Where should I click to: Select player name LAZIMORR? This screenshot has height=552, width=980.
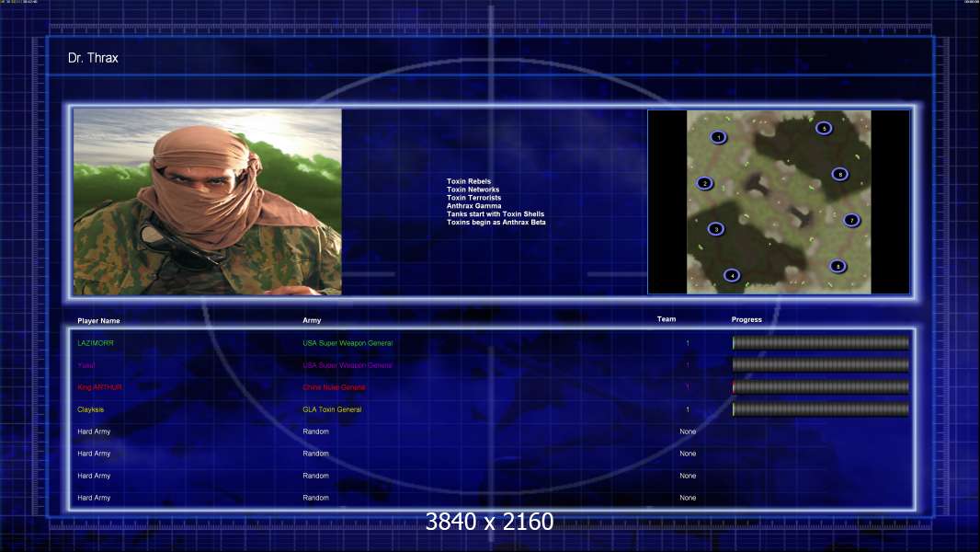(x=96, y=343)
